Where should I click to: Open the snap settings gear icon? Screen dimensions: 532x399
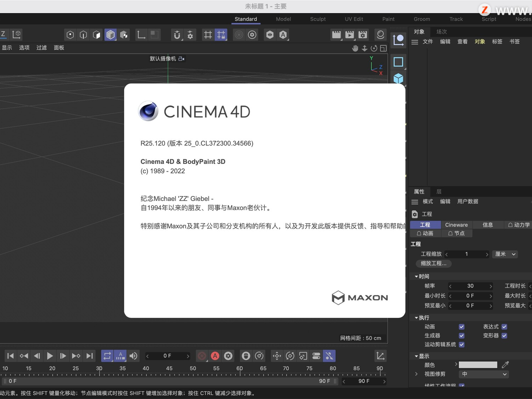pyautogui.click(x=190, y=35)
